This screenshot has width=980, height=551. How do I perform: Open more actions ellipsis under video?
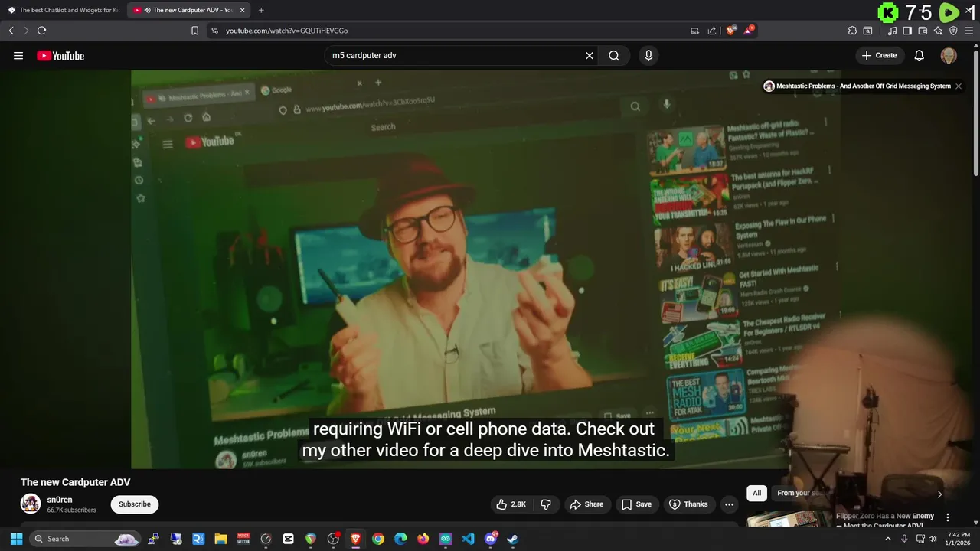[729, 504]
